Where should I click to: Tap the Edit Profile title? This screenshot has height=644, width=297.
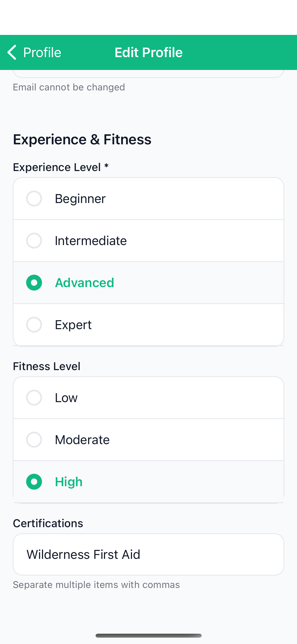tap(148, 52)
